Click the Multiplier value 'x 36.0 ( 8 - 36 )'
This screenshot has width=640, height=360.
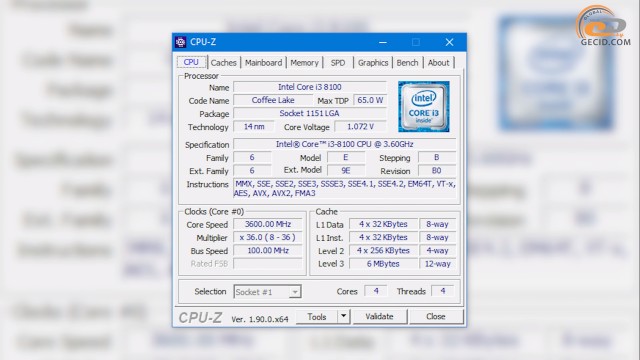[268, 237]
